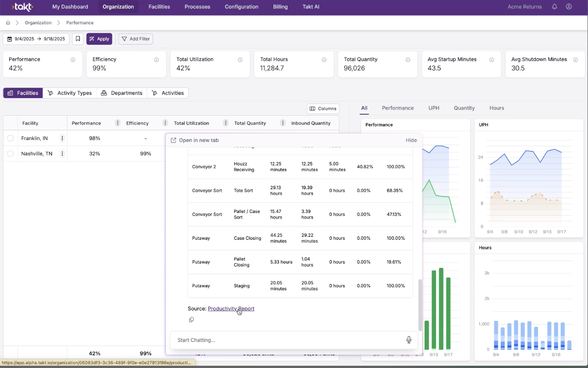Open the user account profile icon
Screen dimensions: 588x368
[x=569, y=7]
